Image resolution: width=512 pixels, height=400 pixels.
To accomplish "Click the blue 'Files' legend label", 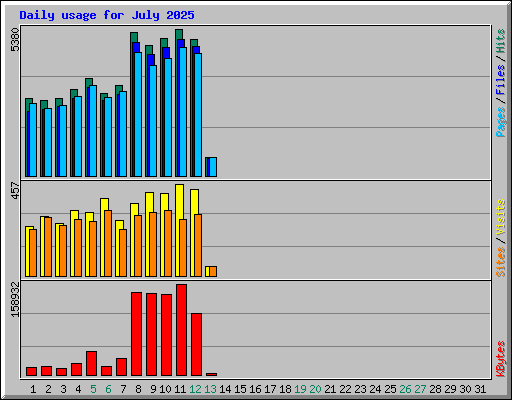I will coord(500,79).
